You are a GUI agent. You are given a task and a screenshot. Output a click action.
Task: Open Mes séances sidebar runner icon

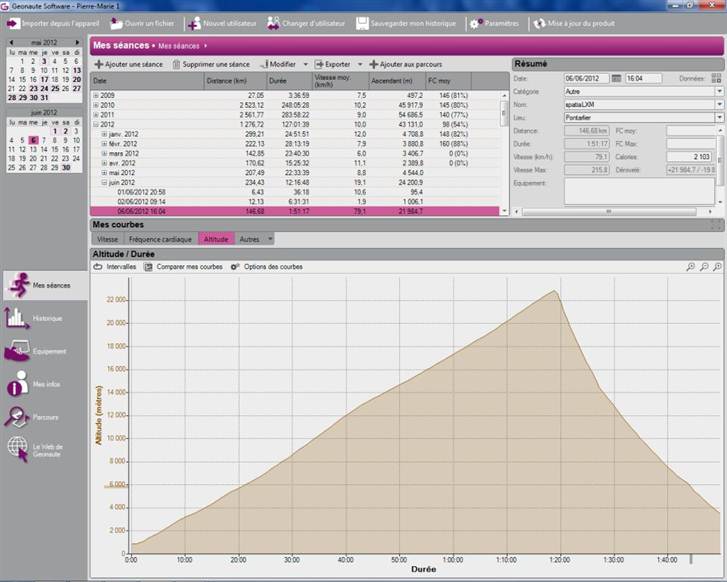[19, 285]
